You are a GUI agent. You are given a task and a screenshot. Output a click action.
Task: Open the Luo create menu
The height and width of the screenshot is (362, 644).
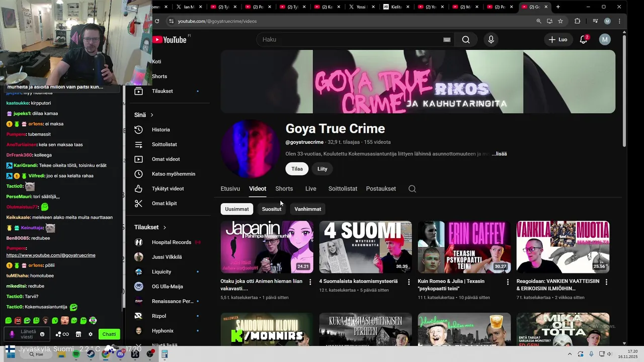558,40
